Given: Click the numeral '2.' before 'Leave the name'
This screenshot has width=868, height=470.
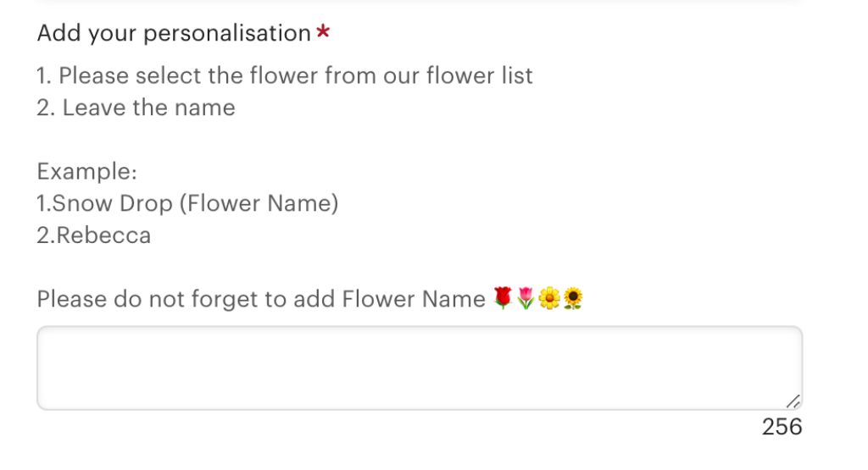Looking at the screenshot, I should [46, 108].
